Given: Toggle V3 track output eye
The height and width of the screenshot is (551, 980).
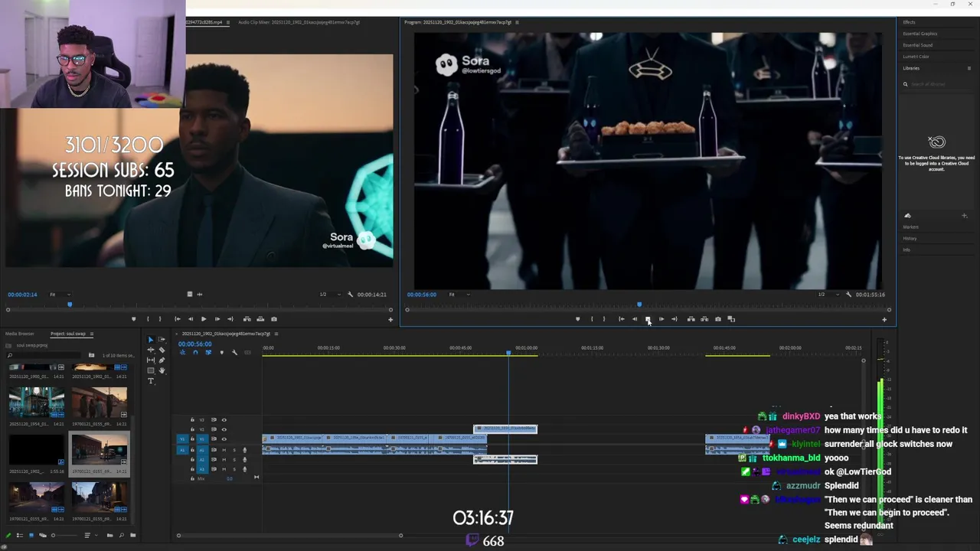Looking at the screenshot, I should pyautogui.click(x=224, y=420).
